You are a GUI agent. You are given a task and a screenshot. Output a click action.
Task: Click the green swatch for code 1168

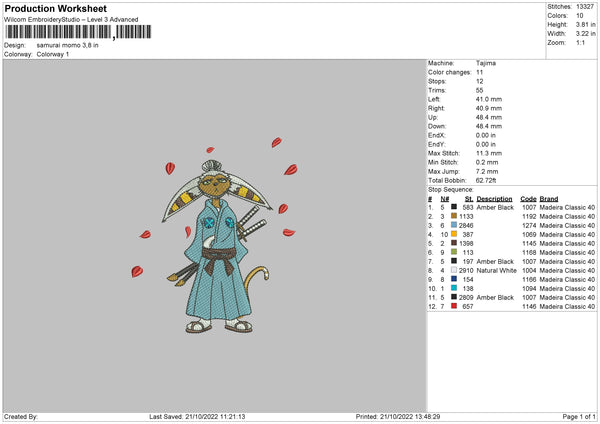[x=454, y=252]
